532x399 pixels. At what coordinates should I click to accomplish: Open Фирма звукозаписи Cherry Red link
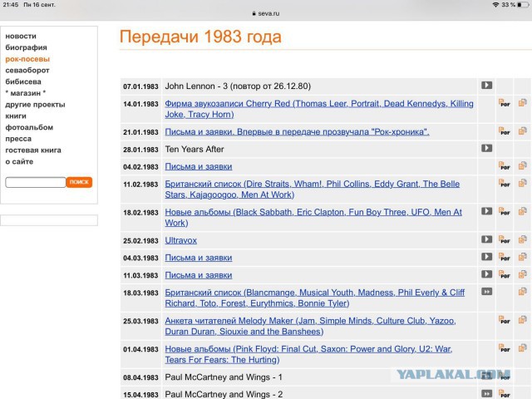(x=319, y=109)
